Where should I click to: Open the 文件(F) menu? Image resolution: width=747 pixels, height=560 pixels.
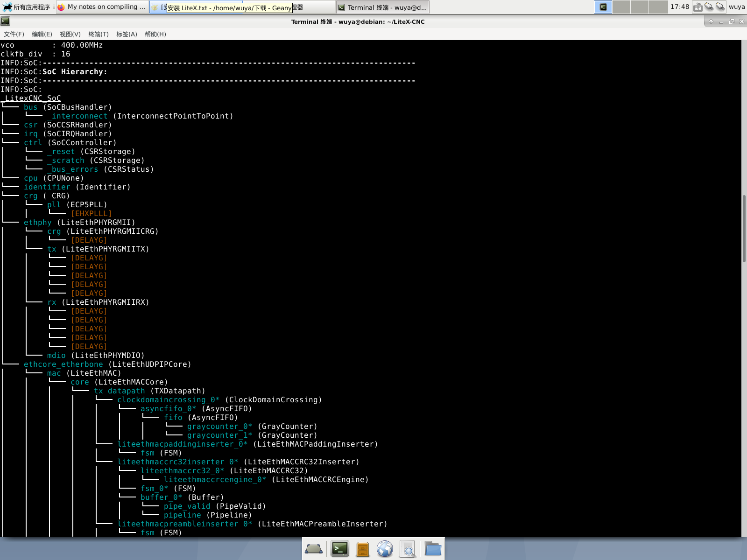coord(14,34)
